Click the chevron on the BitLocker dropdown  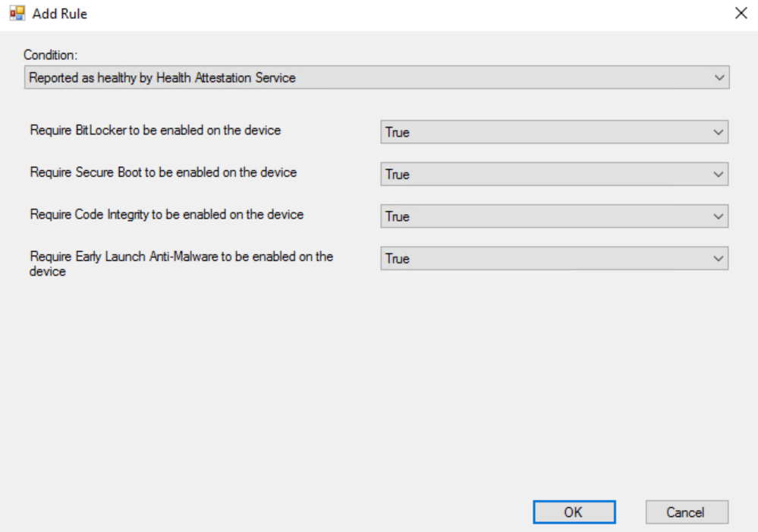[x=719, y=132]
